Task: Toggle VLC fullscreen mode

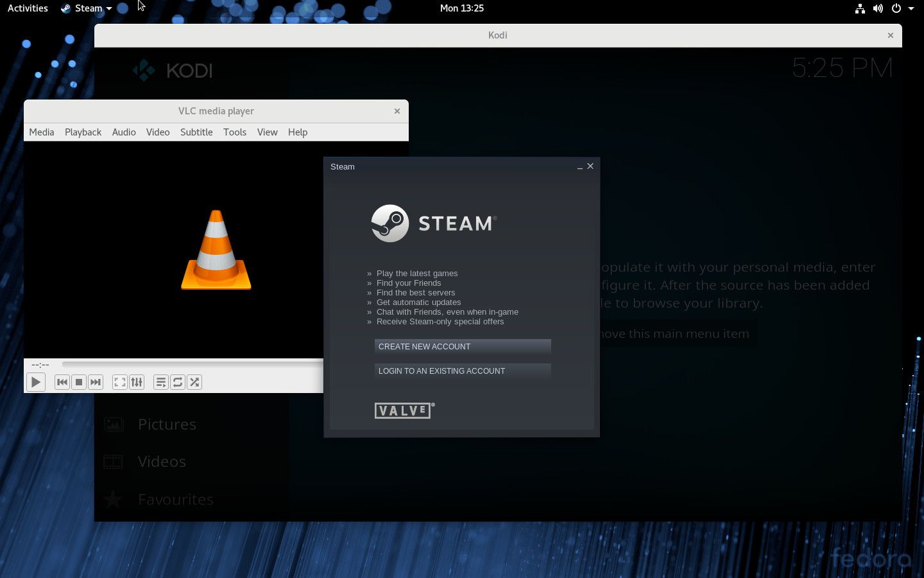Action: click(x=119, y=381)
